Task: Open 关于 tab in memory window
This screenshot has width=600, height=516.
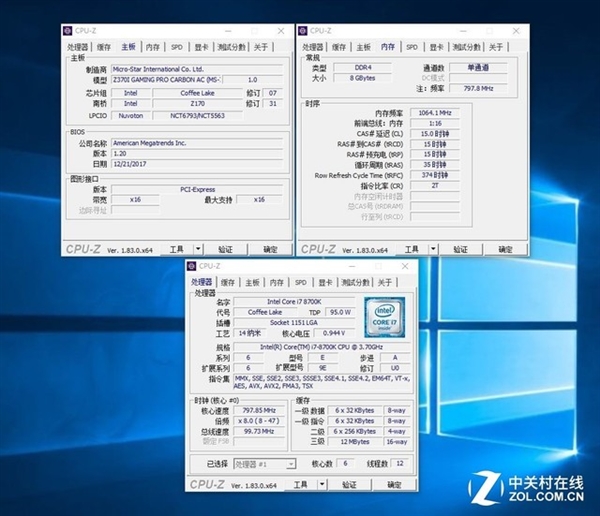Action: pos(496,47)
